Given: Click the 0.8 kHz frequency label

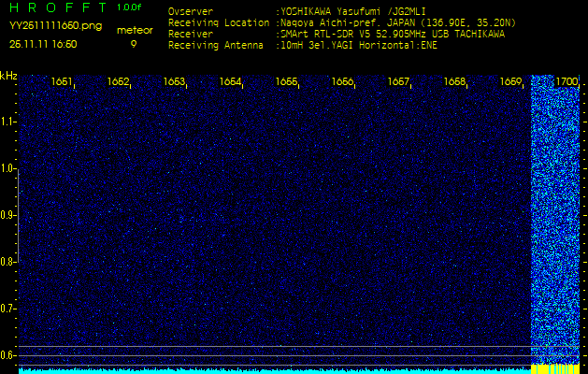Looking at the screenshot, I should (x=8, y=262).
